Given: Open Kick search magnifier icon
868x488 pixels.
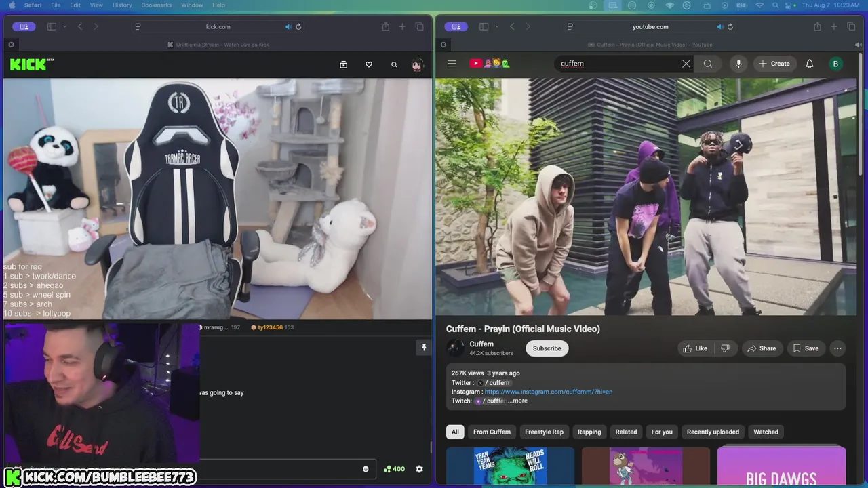Looking at the screenshot, I should point(394,64).
